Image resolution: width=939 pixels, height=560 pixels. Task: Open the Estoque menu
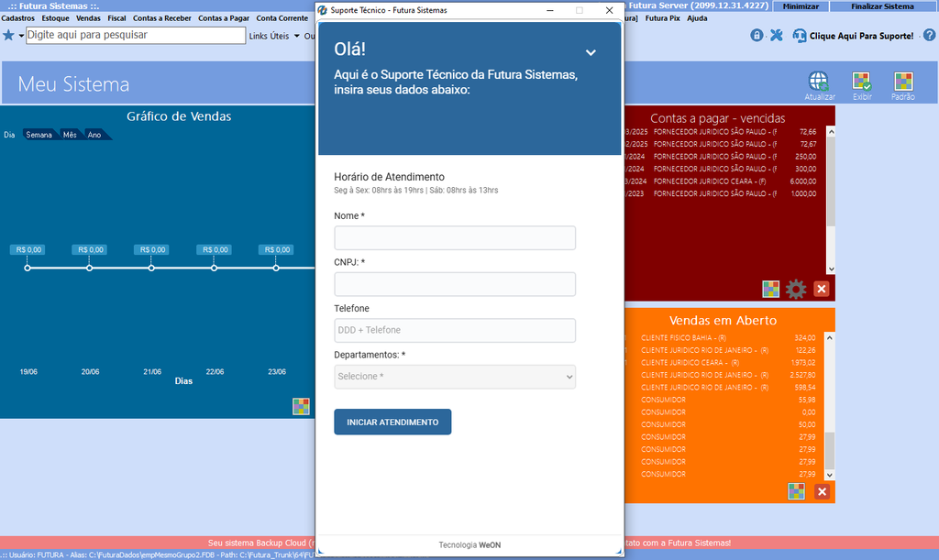56,18
